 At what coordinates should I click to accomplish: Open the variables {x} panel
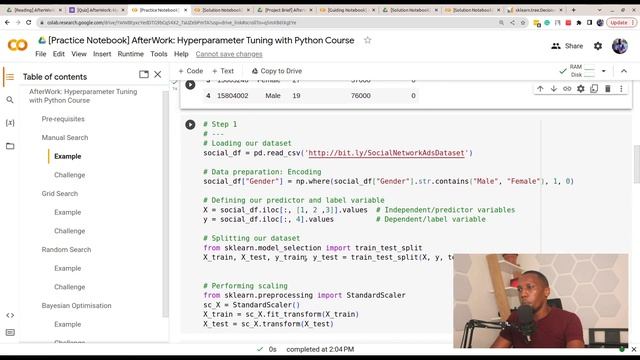10,122
